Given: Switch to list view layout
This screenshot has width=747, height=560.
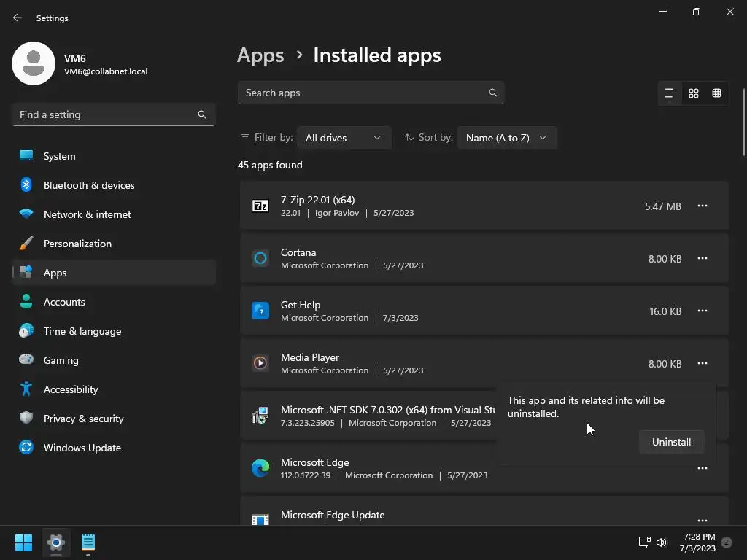Looking at the screenshot, I should pos(670,93).
